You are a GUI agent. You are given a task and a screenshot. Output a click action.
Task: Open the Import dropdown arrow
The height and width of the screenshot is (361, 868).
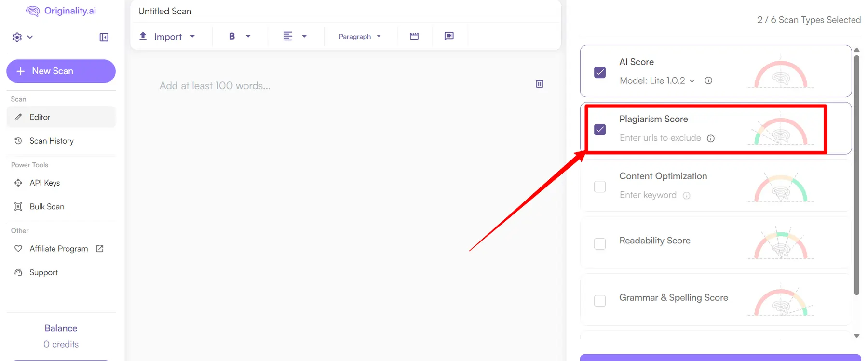click(x=192, y=36)
